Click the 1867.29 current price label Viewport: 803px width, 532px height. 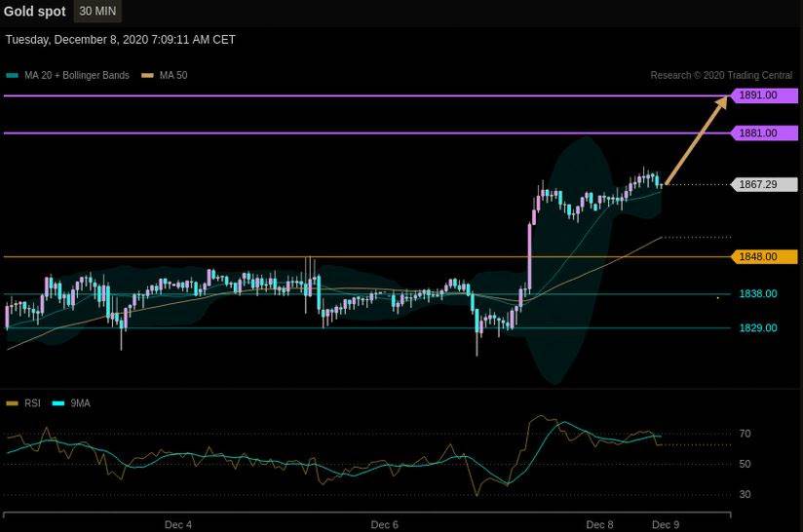(x=764, y=184)
